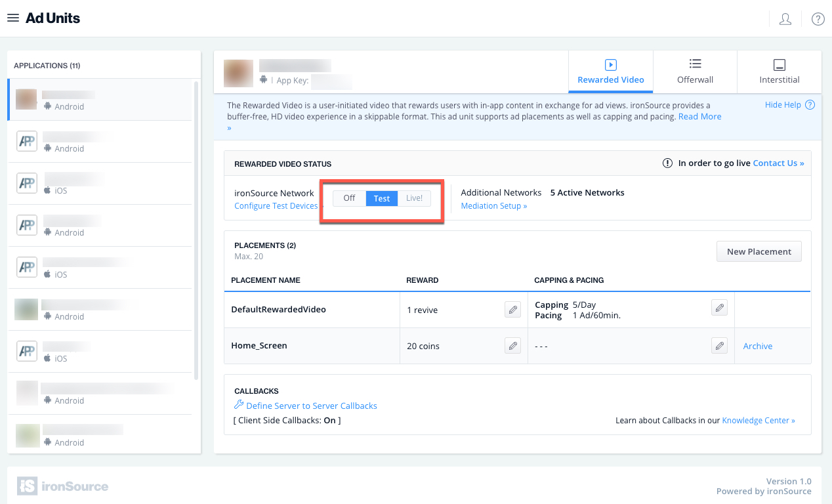Click the 'Client Side Callbacks: On' text
Viewport: 832px width, 504px height.
(287, 421)
